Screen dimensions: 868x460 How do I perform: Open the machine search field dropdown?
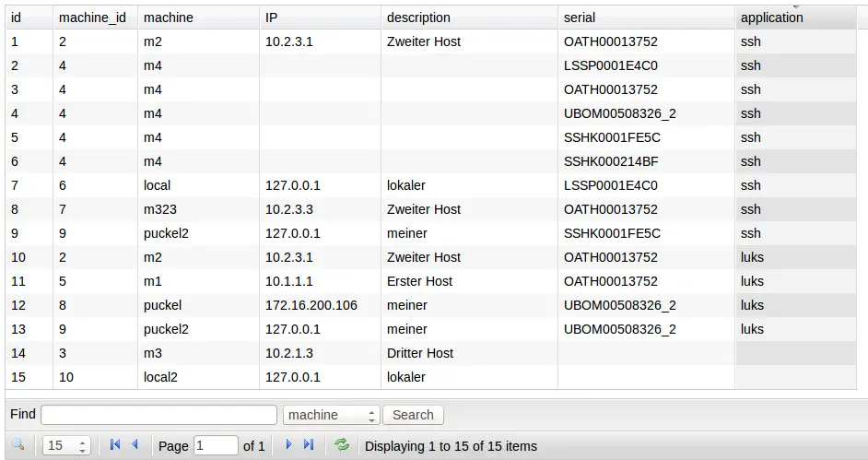[331, 415]
